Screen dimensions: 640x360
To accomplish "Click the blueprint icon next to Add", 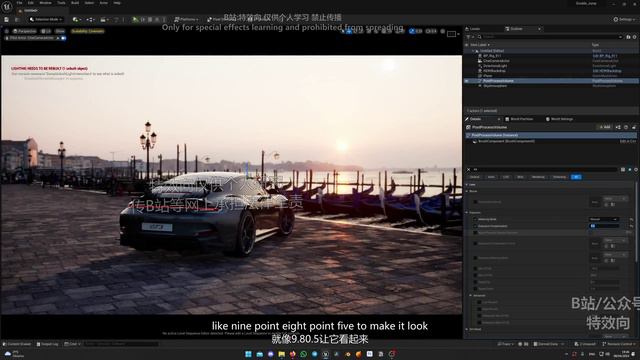I will [618, 127].
